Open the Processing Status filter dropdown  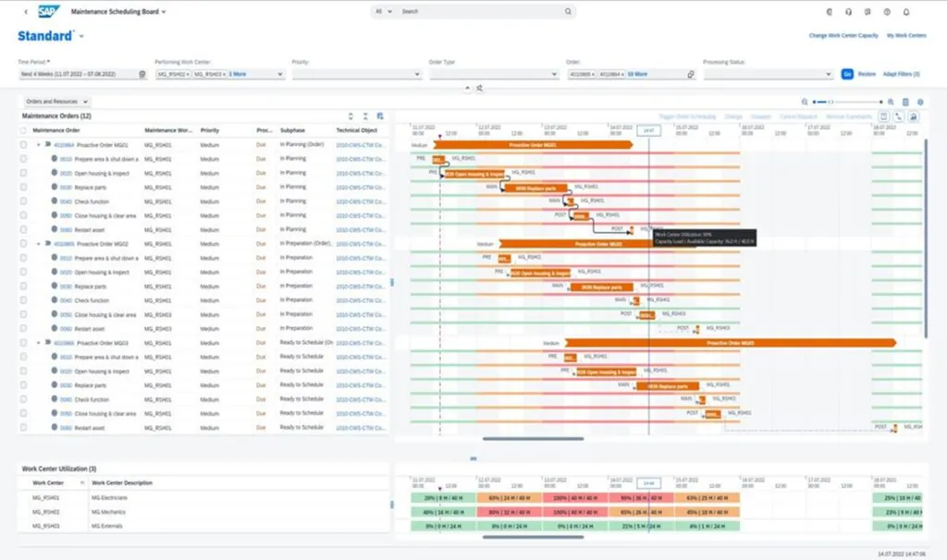[x=828, y=74]
